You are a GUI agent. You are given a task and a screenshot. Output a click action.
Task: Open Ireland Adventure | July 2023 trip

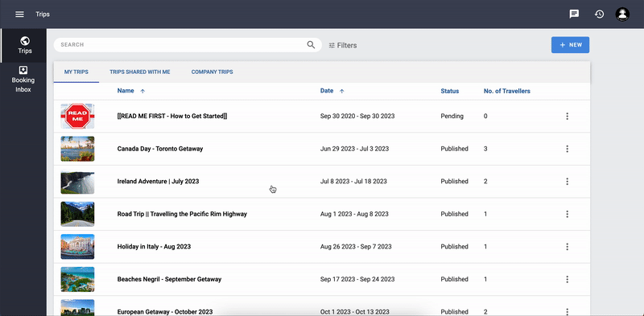(158, 182)
